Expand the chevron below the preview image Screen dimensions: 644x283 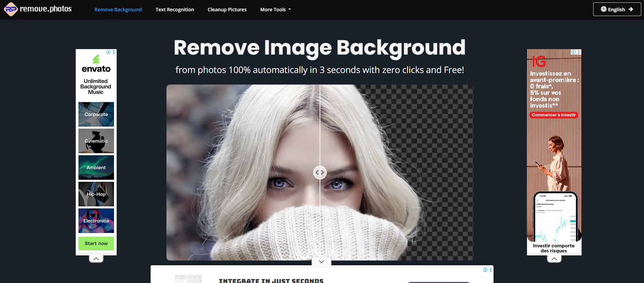(x=321, y=262)
